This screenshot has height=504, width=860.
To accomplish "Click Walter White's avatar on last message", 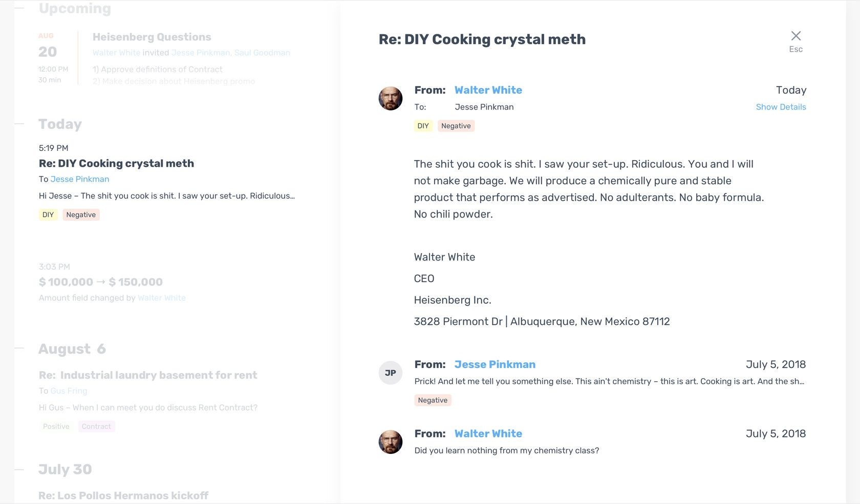I will (391, 442).
